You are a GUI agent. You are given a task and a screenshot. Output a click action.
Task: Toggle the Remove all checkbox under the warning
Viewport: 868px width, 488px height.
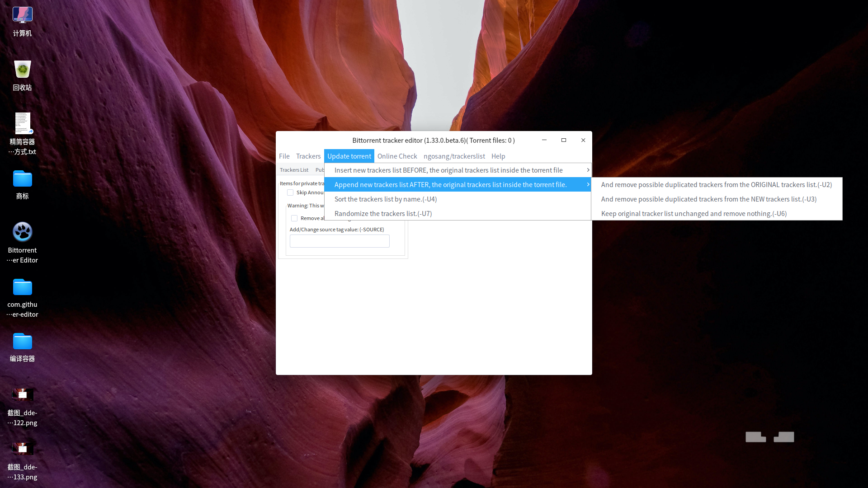point(294,218)
